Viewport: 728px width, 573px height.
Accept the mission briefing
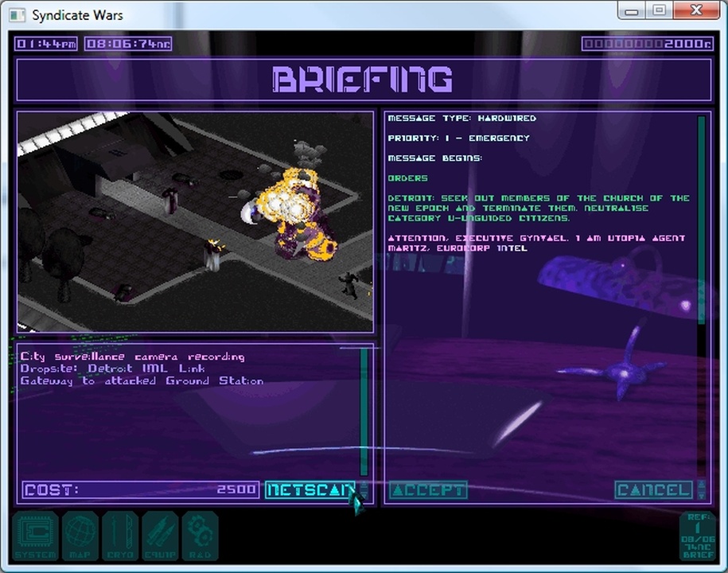[427, 490]
